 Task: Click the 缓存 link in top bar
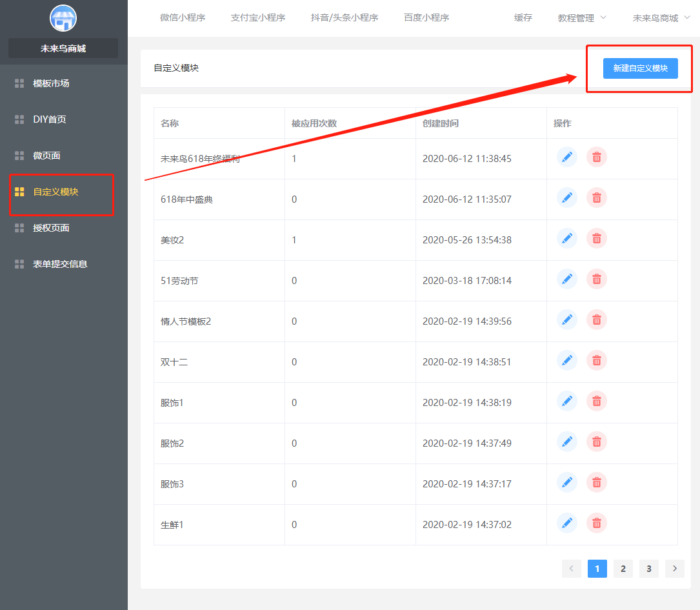coord(523,18)
